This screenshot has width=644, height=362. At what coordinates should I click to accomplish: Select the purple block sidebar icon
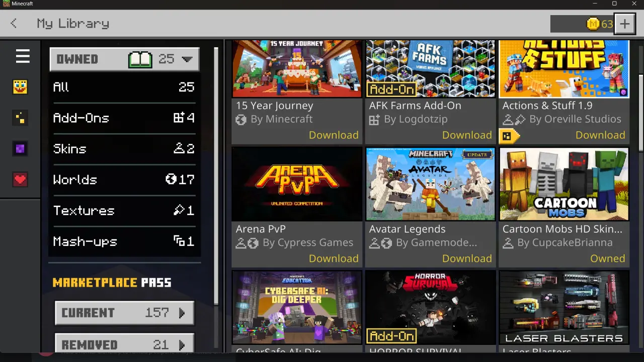(20, 149)
